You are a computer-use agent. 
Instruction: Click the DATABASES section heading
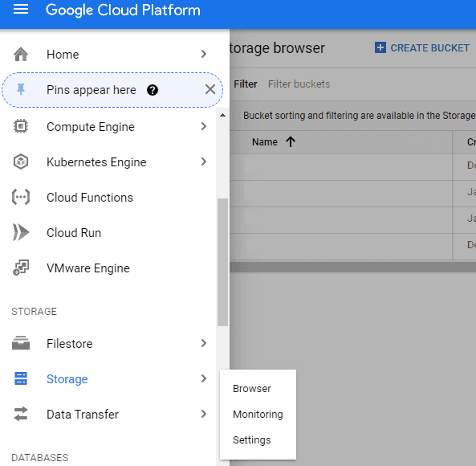[x=40, y=457]
